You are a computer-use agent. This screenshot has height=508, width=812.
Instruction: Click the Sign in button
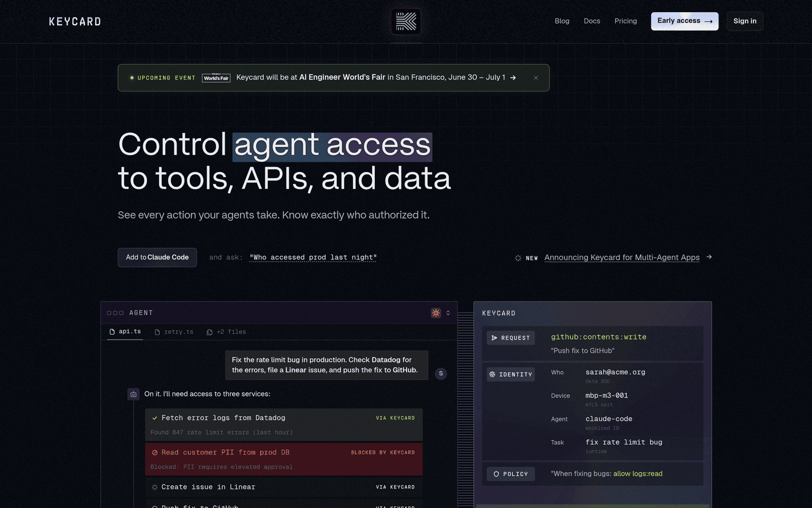(745, 21)
